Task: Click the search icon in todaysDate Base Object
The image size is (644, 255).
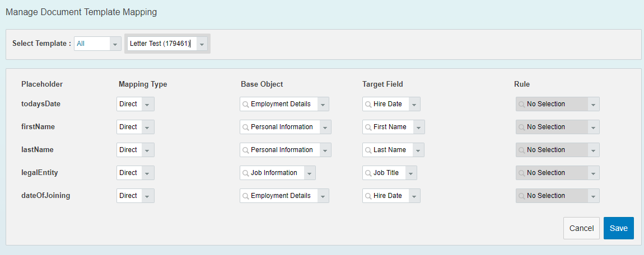Action: click(246, 104)
